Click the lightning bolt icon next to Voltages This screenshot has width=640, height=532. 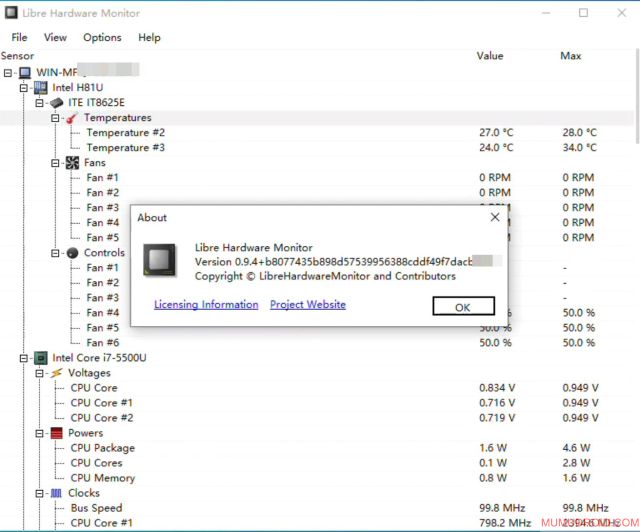click(x=56, y=373)
